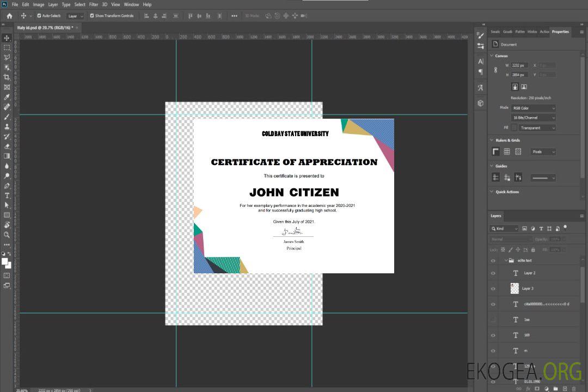Open the layer filter Kind dropdown
The image size is (588, 392).
pos(504,229)
